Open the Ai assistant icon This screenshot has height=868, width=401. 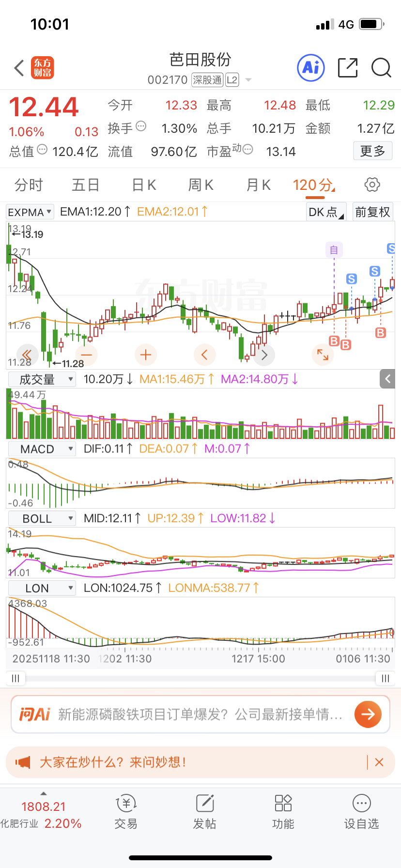(x=310, y=68)
